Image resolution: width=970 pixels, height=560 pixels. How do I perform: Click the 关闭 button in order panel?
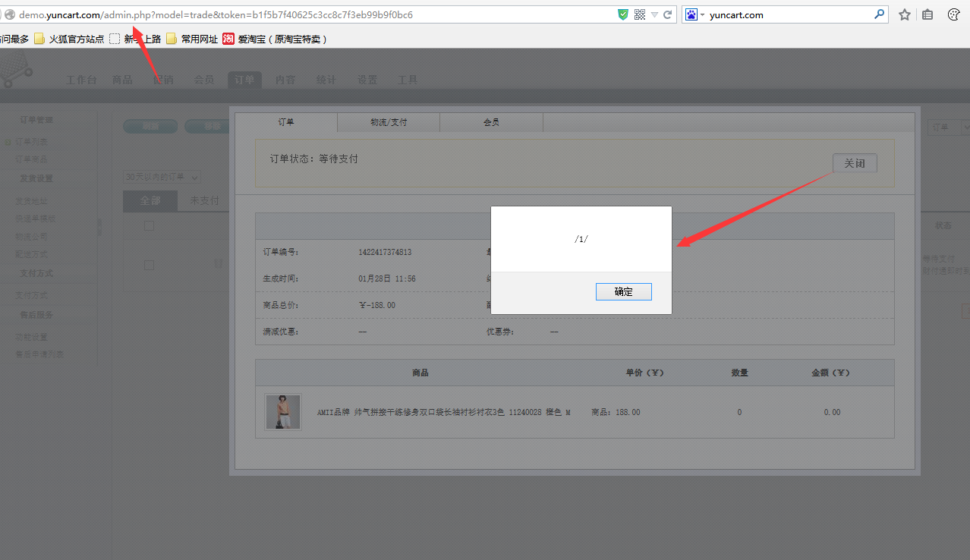point(855,163)
